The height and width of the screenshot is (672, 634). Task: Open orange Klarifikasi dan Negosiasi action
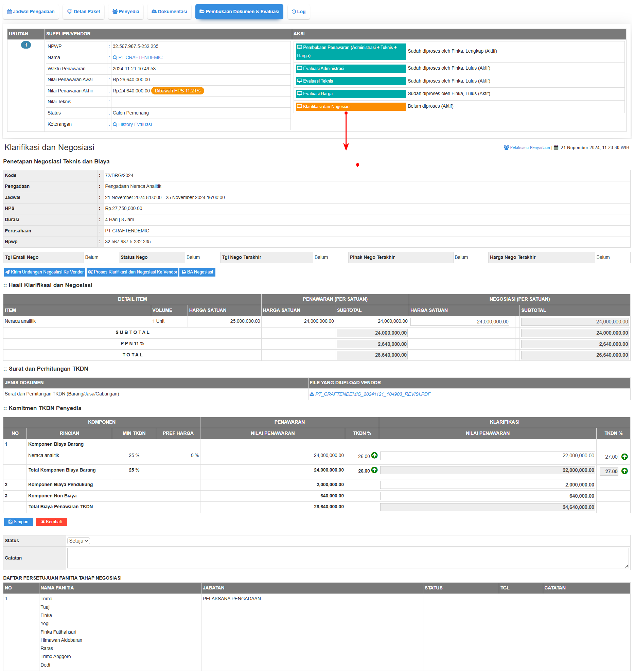[350, 107]
